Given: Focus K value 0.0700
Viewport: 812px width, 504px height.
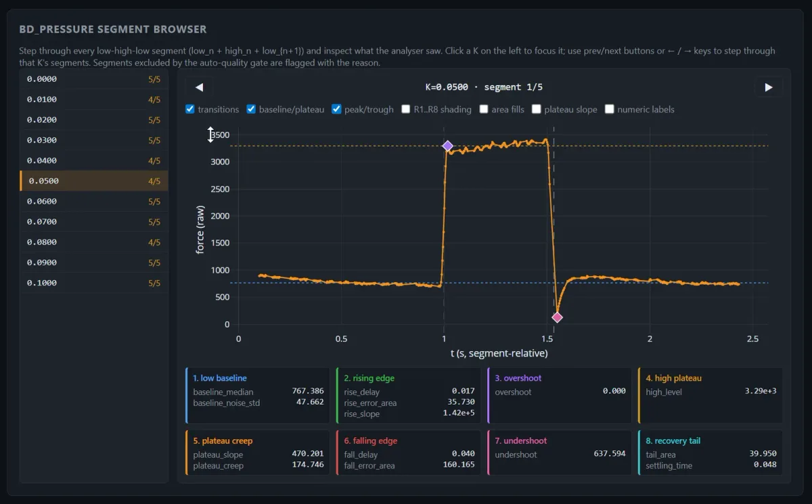Looking at the screenshot, I should click(94, 221).
